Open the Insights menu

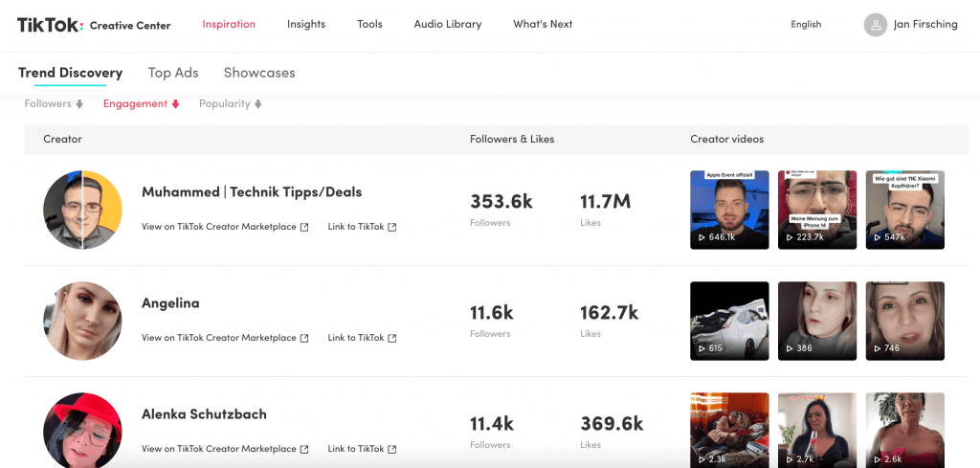click(306, 24)
